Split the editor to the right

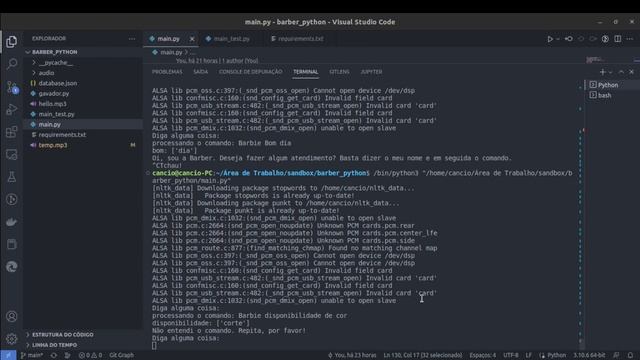618,39
